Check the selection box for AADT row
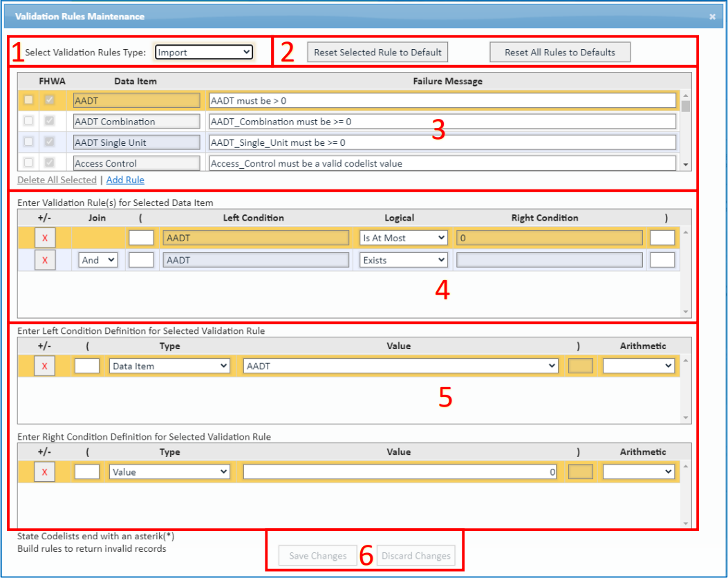Image resolution: width=728 pixels, height=578 pixels. click(x=29, y=100)
